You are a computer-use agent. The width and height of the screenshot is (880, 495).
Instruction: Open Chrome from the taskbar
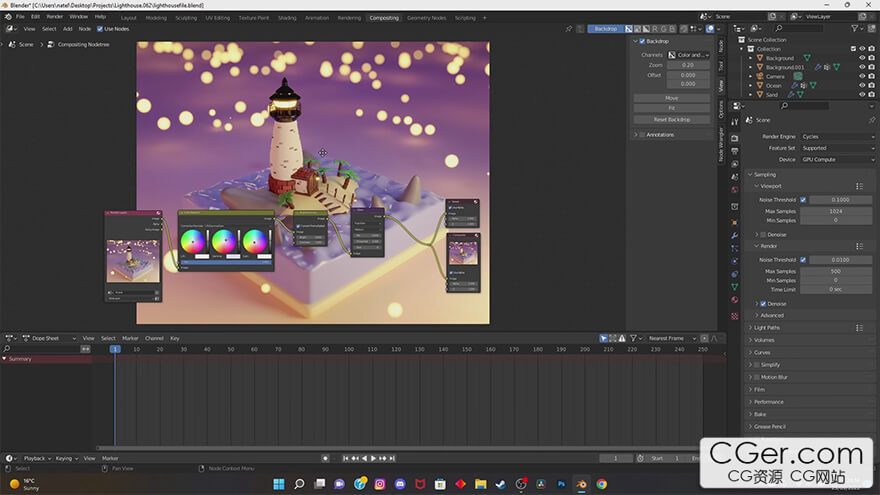pos(602,484)
